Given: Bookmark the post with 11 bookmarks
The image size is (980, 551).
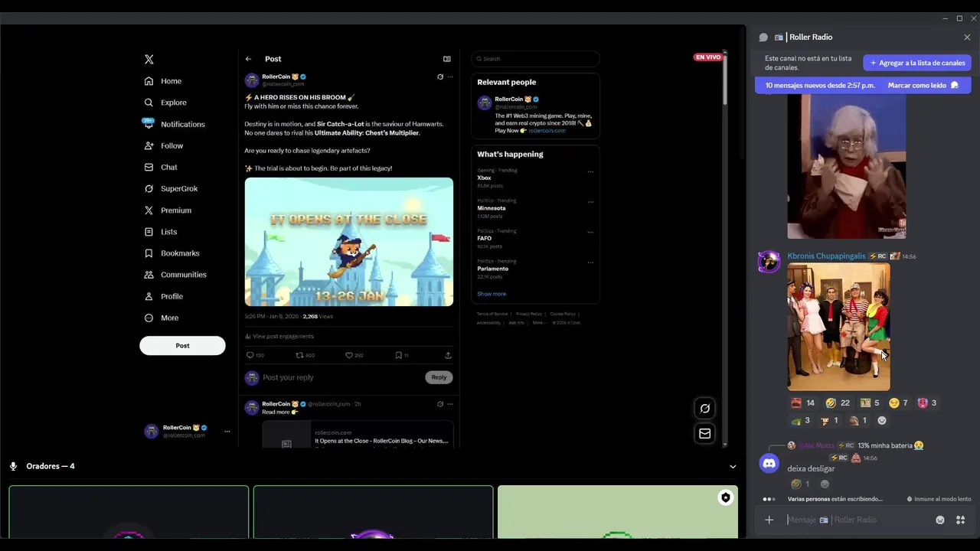Looking at the screenshot, I should (402, 355).
